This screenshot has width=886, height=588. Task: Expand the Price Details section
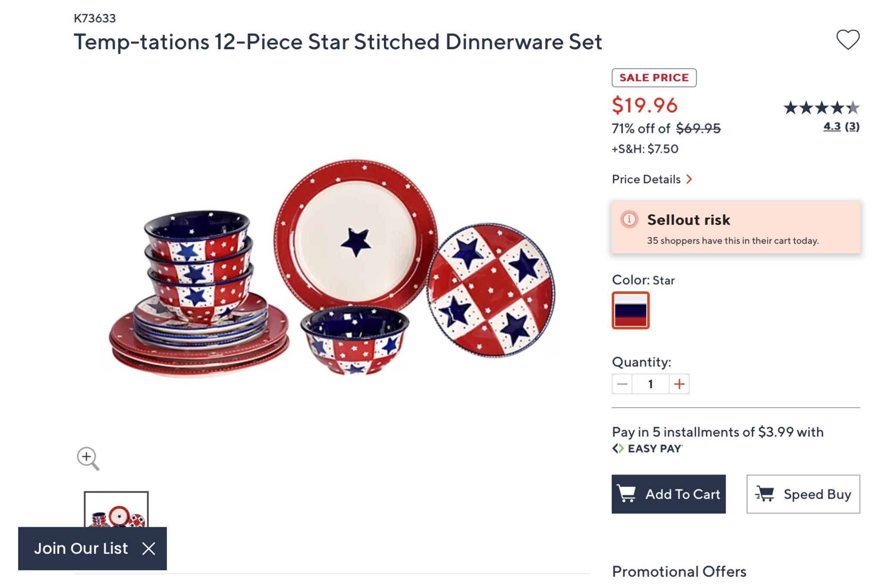coord(652,179)
